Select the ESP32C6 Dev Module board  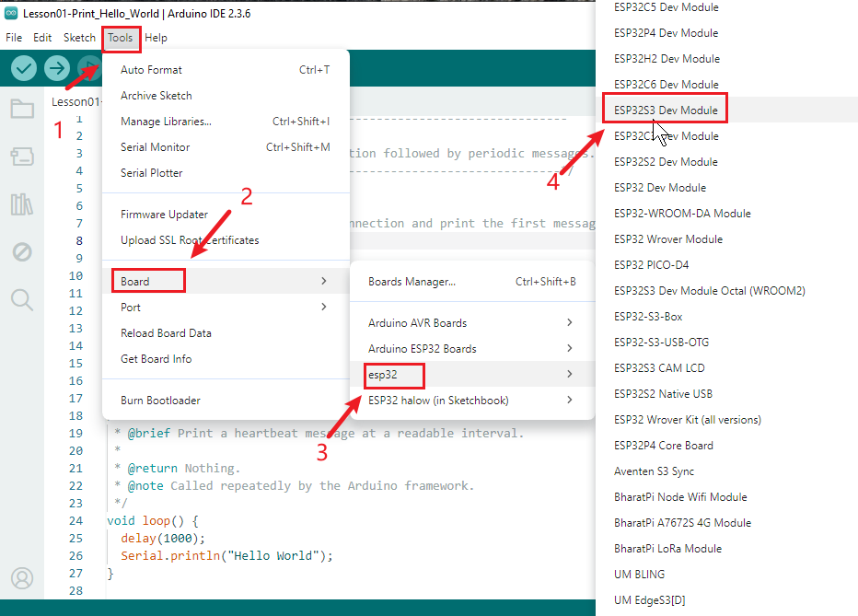pyautogui.click(x=726, y=84)
